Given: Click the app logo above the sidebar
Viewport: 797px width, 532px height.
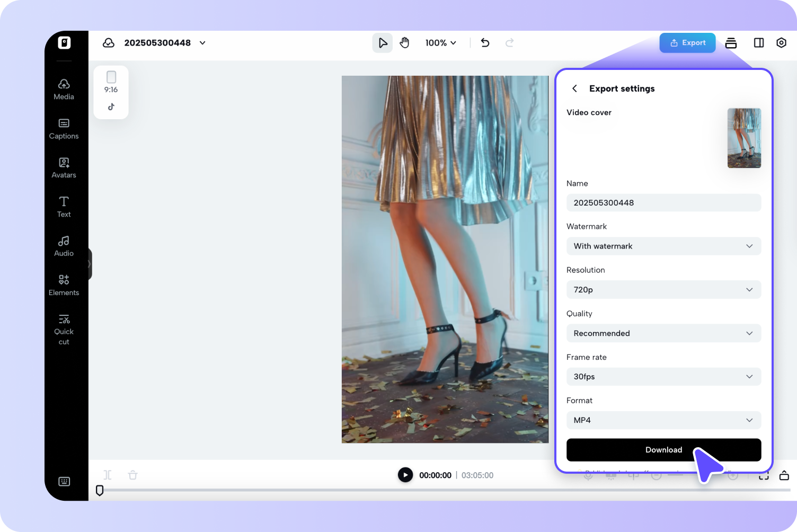Looking at the screenshot, I should point(64,43).
